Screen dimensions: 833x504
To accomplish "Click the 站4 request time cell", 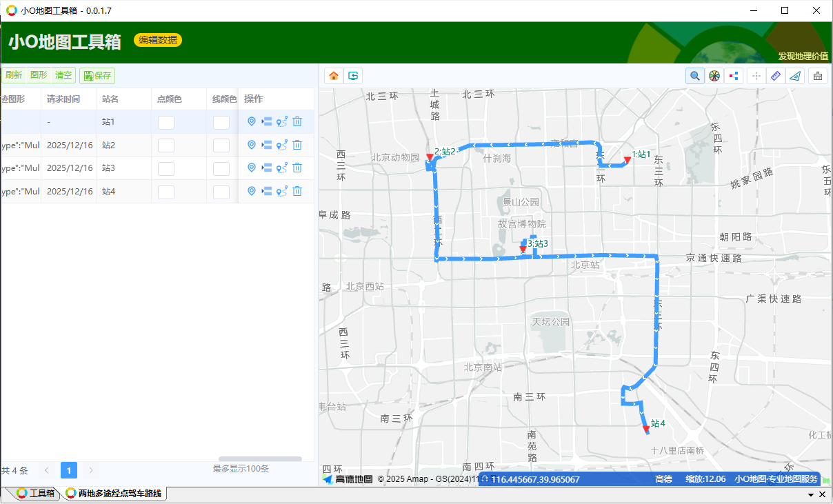I will click(x=69, y=191).
